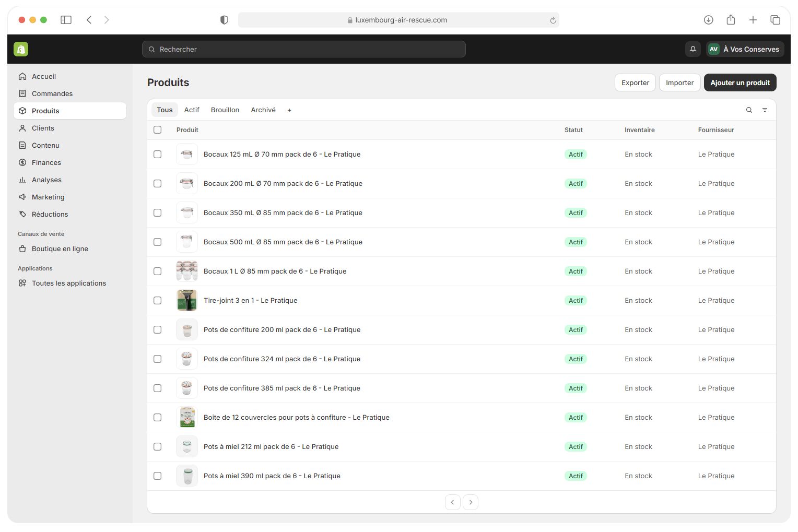Viewport: 798px width, 532px height.
Task: Go to previous page of products
Action: pos(453,502)
